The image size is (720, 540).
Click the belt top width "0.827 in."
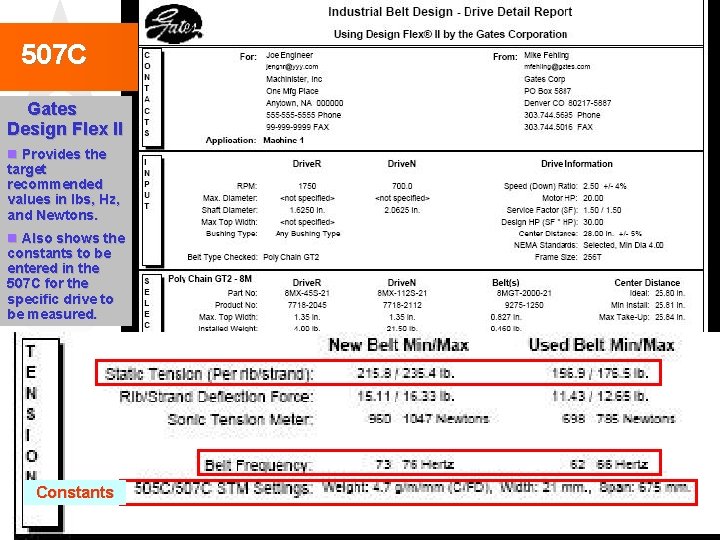tap(506, 317)
